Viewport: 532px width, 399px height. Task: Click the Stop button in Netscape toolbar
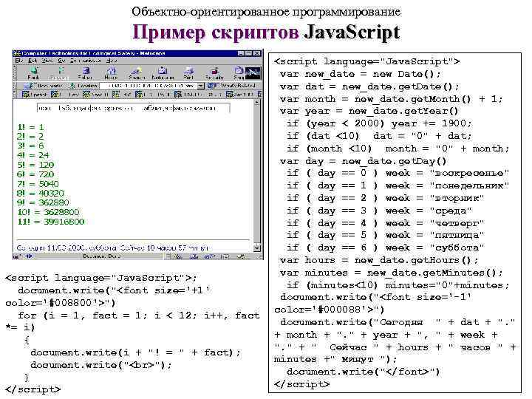click(239, 72)
